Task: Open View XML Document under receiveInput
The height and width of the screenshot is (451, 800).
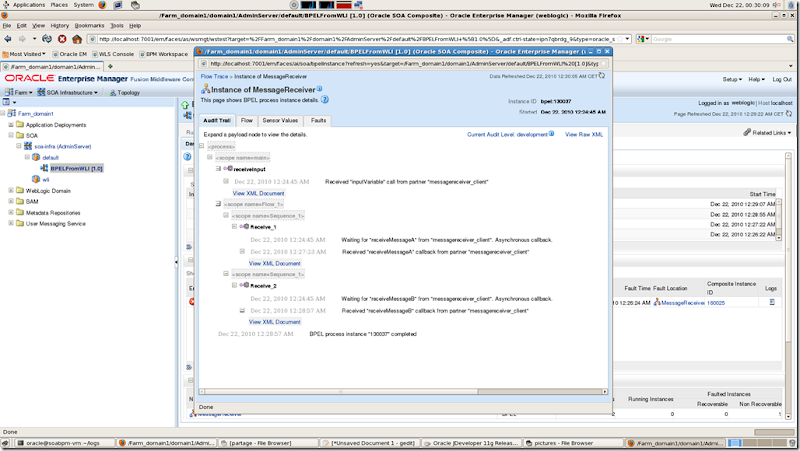Action: (258, 193)
